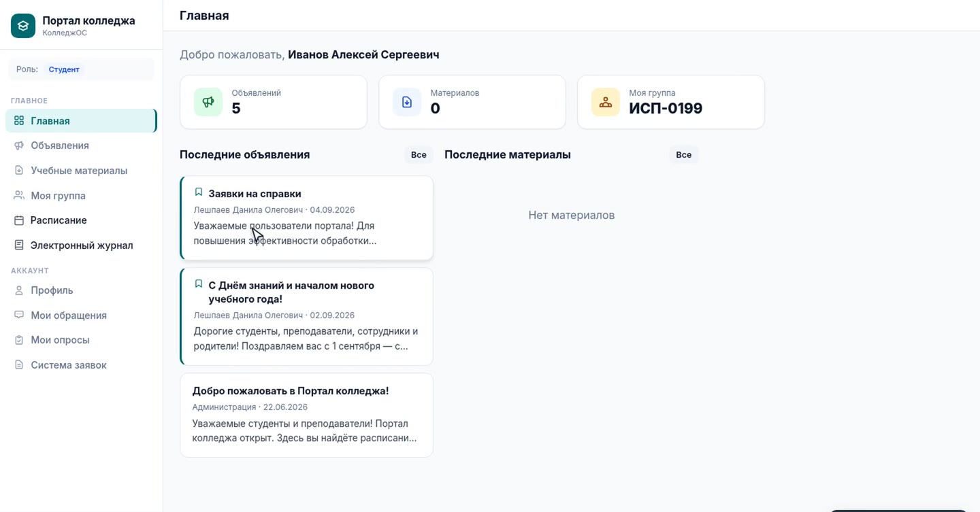980x512 pixels.
Task: Click the Мои опросы clipboard icon
Action: tap(19, 340)
